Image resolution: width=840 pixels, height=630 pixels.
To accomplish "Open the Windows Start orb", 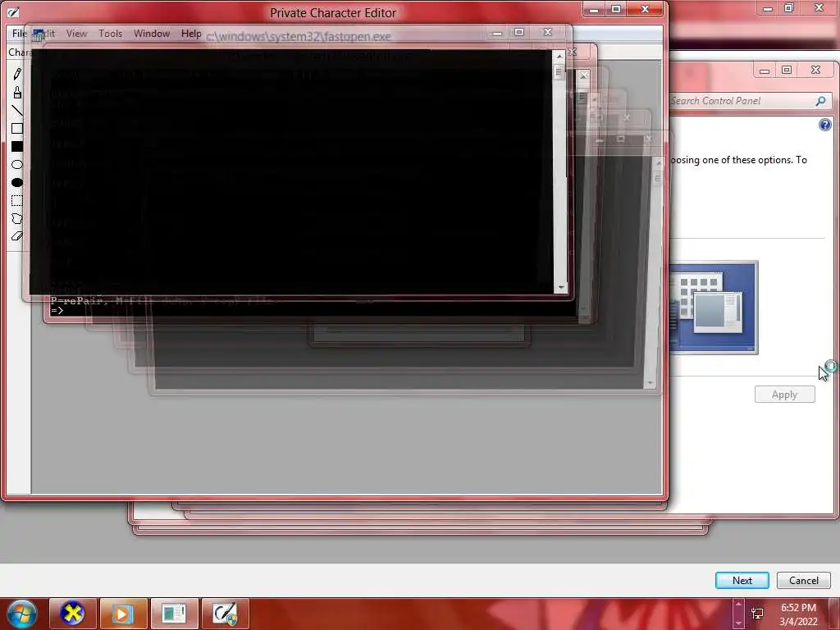I will [22, 614].
